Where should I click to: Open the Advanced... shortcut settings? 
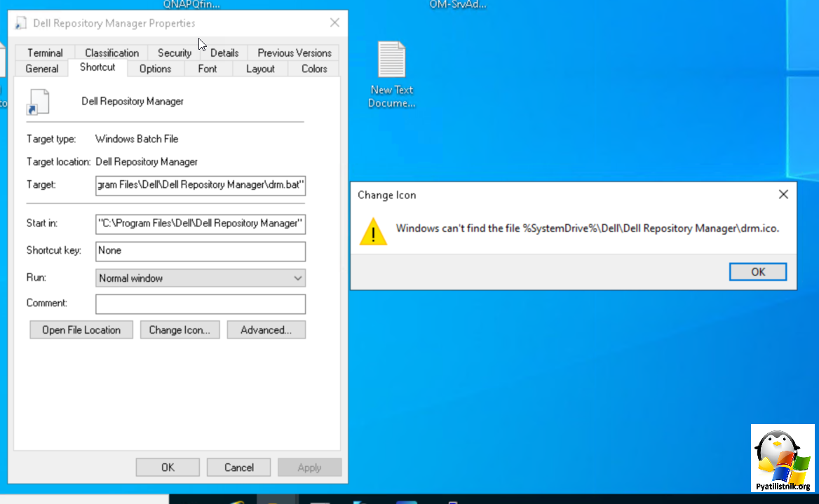pos(266,330)
